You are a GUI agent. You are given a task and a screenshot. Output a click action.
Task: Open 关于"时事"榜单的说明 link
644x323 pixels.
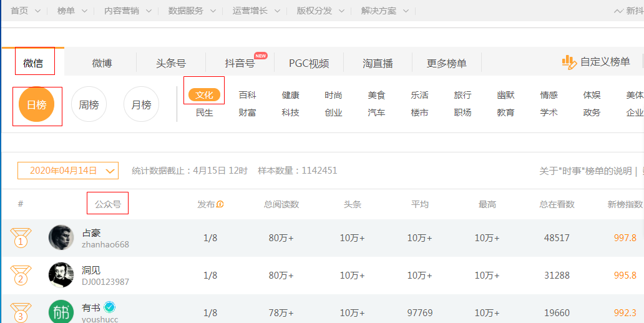tap(585, 171)
